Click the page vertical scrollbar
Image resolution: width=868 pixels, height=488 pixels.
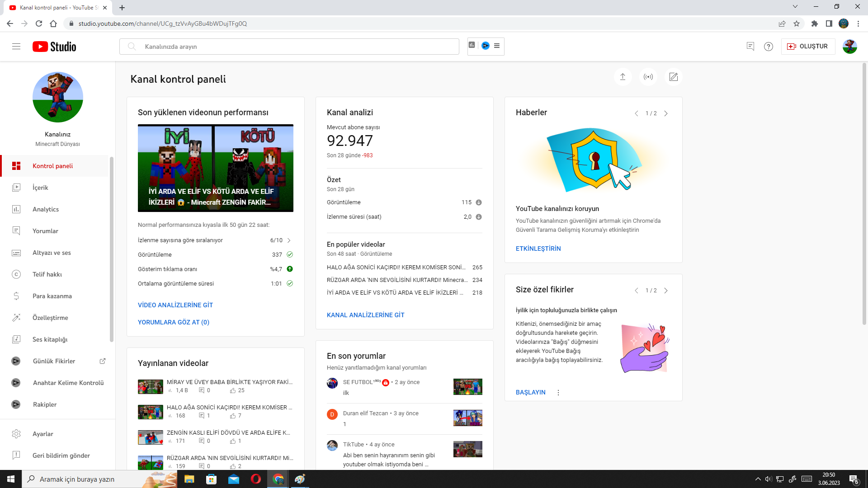tap(864, 194)
